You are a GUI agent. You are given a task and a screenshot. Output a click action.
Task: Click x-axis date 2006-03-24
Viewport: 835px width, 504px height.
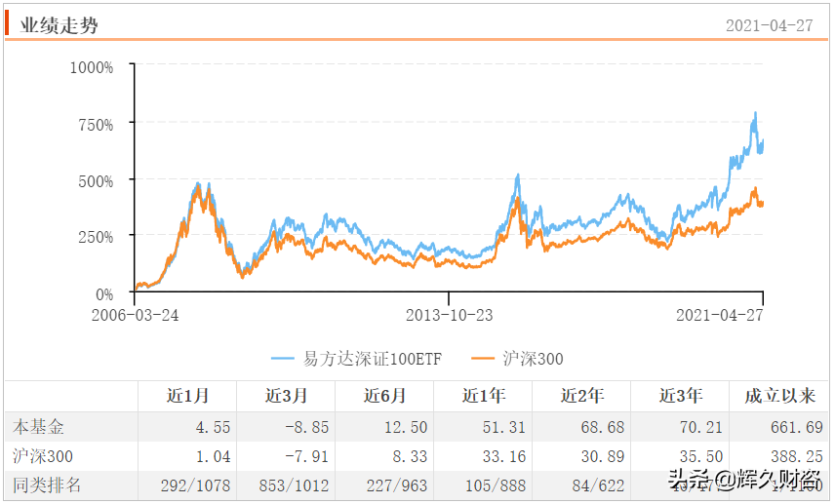point(136,315)
